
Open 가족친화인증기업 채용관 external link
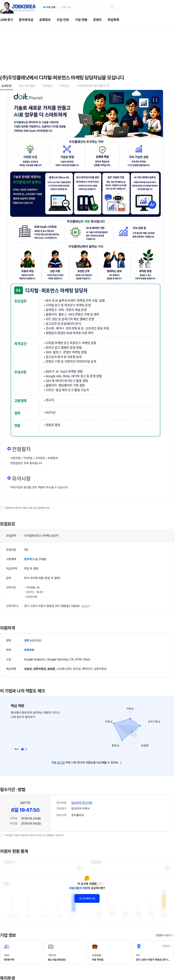coord(93,86)
